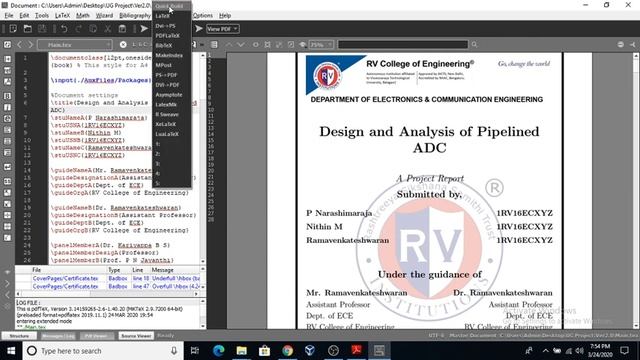Viewport: 640px width, 360px height.
Task: Paste from clipboard using the toolbar icon
Action: pyautogui.click(x=122, y=29)
